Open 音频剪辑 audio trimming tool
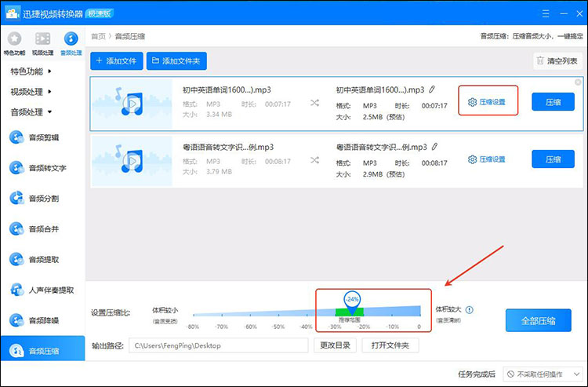The height and width of the screenshot is (387, 588). (x=43, y=137)
